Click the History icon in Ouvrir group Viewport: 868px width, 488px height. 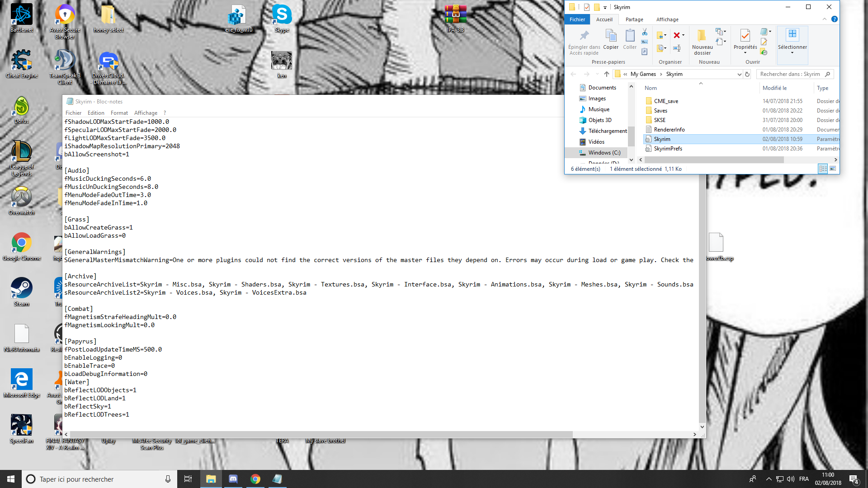coord(764,52)
